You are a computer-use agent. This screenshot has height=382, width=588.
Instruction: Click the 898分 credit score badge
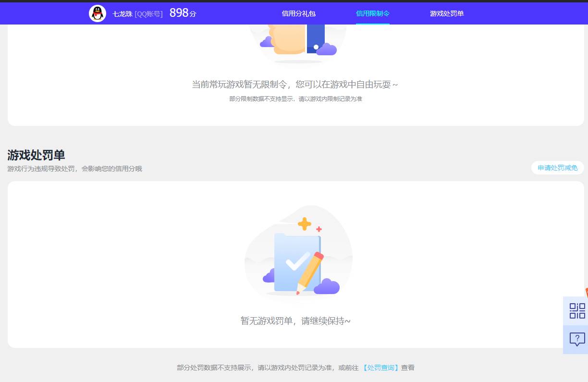click(x=182, y=13)
